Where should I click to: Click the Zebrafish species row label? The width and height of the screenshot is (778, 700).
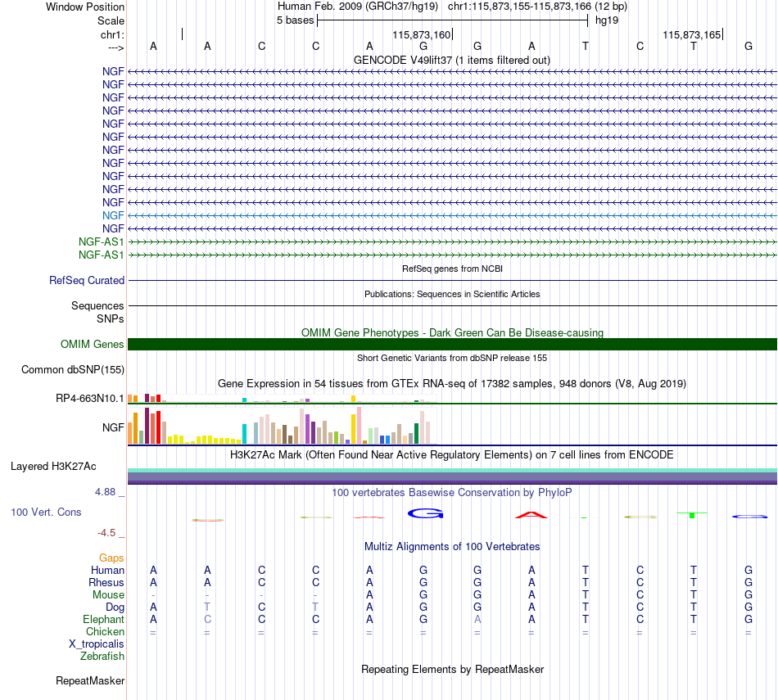point(102,656)
